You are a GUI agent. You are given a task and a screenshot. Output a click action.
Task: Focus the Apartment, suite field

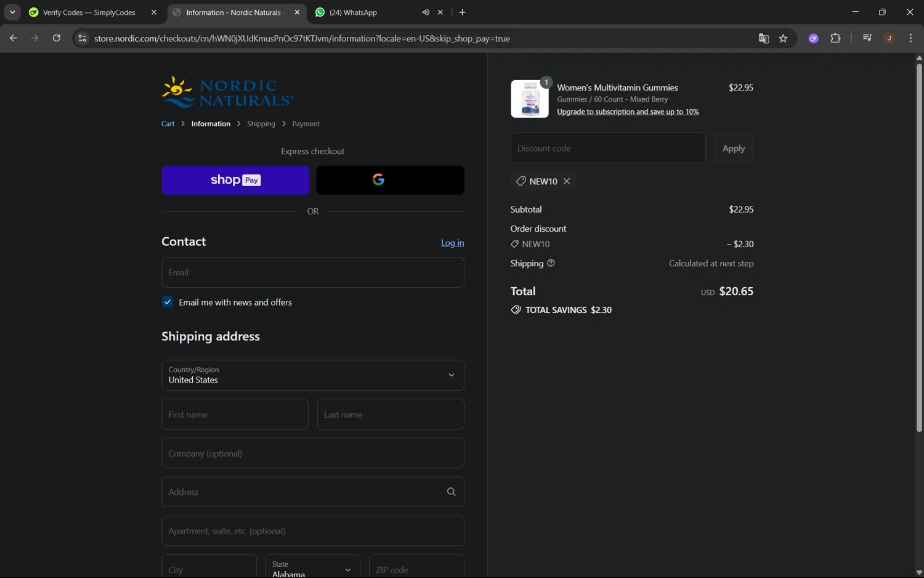pos(313,531)
